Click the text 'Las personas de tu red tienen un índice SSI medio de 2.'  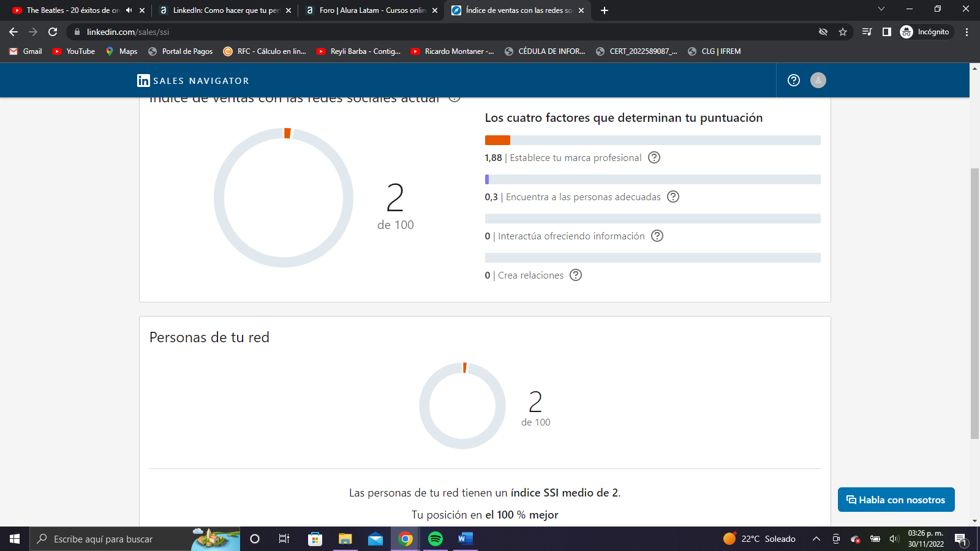click(x=485, y=493)
